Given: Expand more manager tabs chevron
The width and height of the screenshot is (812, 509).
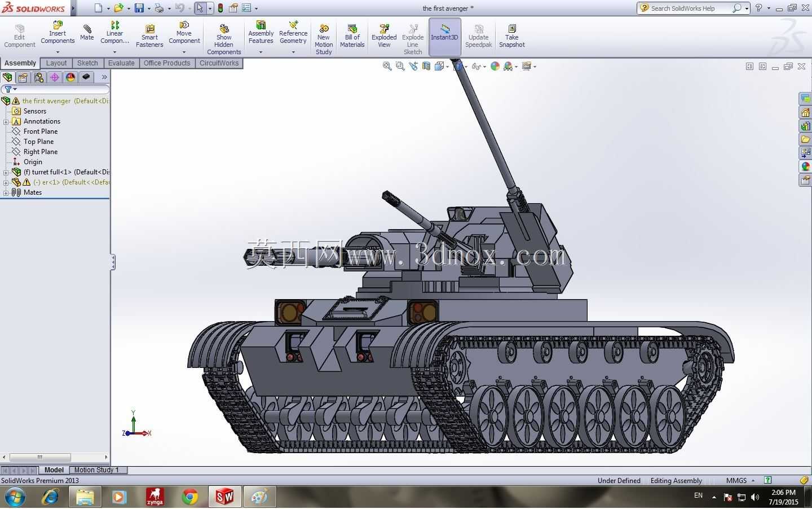Looking at the screenshot, I should point(104,77).
